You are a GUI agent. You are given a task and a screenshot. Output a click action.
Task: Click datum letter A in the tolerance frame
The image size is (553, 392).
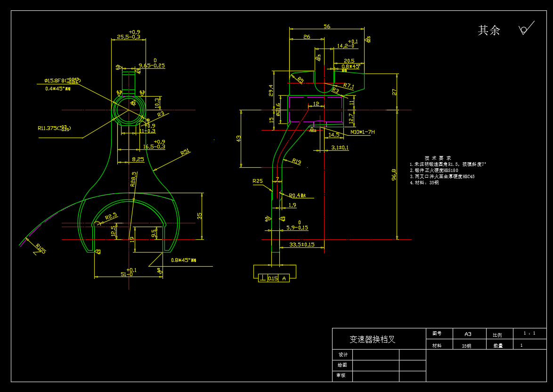284,279
